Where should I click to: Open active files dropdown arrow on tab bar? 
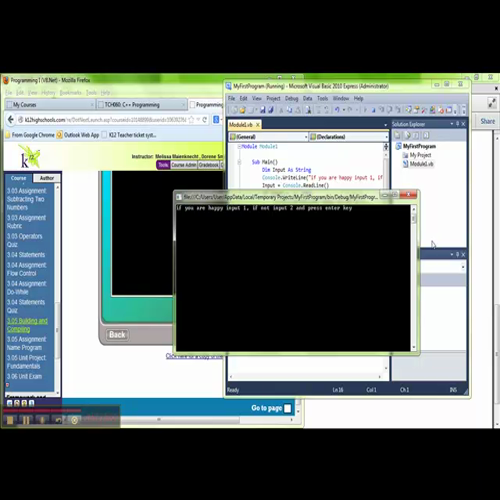point(386,125)
